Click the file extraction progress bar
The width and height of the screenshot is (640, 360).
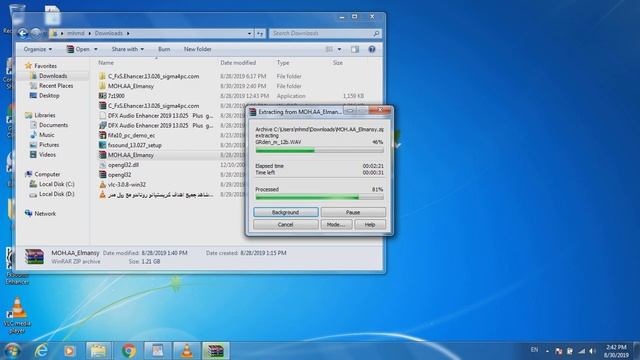click(319, 151)
